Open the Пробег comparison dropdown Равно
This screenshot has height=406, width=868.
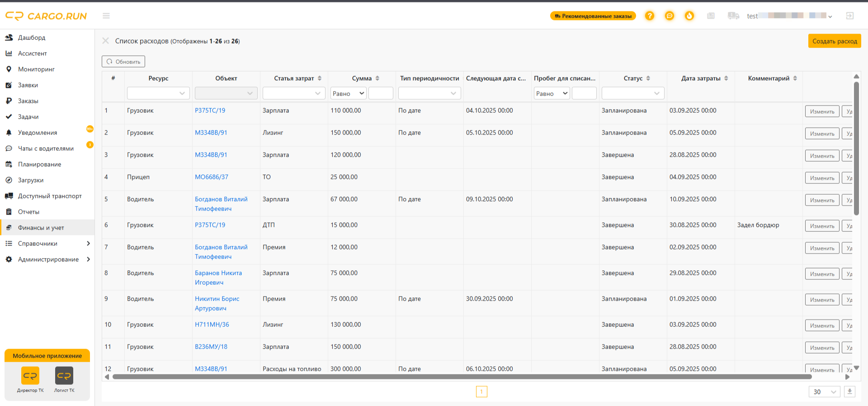(552, 93)
